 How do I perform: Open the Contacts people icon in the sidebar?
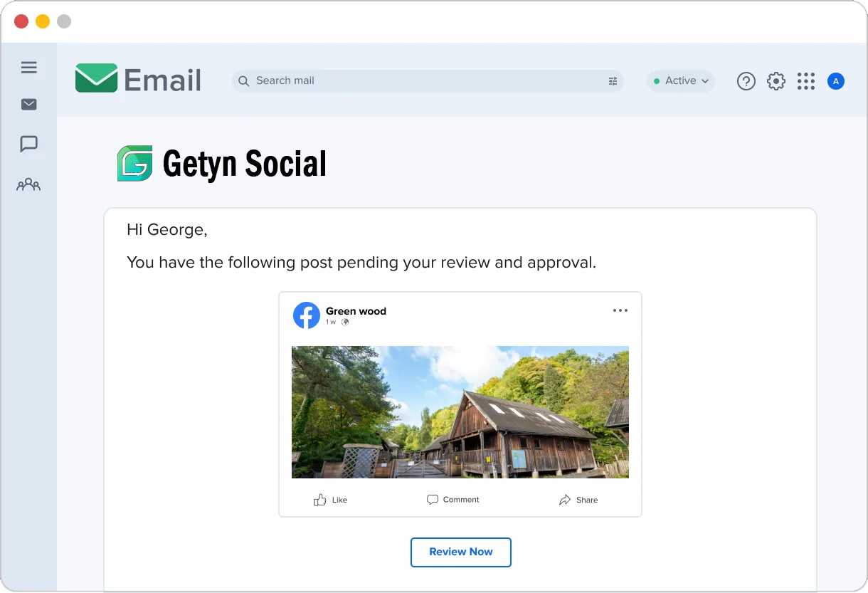[28, 184]
